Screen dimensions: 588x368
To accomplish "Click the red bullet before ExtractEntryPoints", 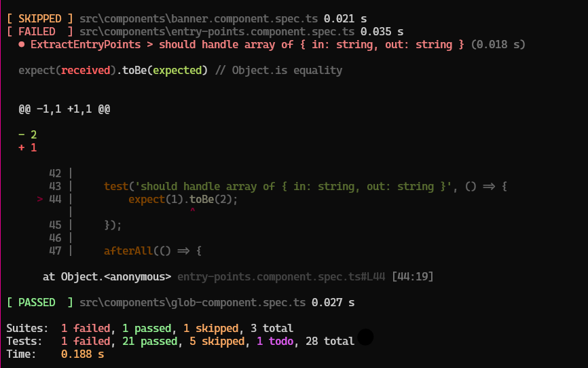I will click(22, 45).
